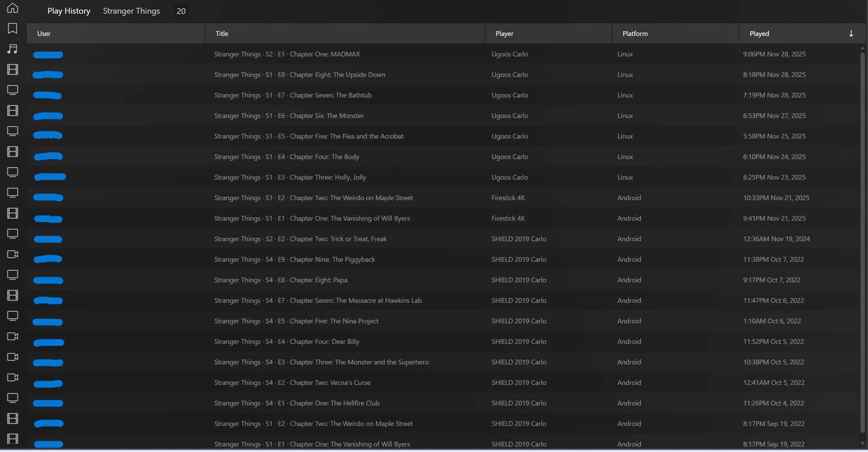Click the "12:36AM Nov 19, 2024" played time

(777, 239)
